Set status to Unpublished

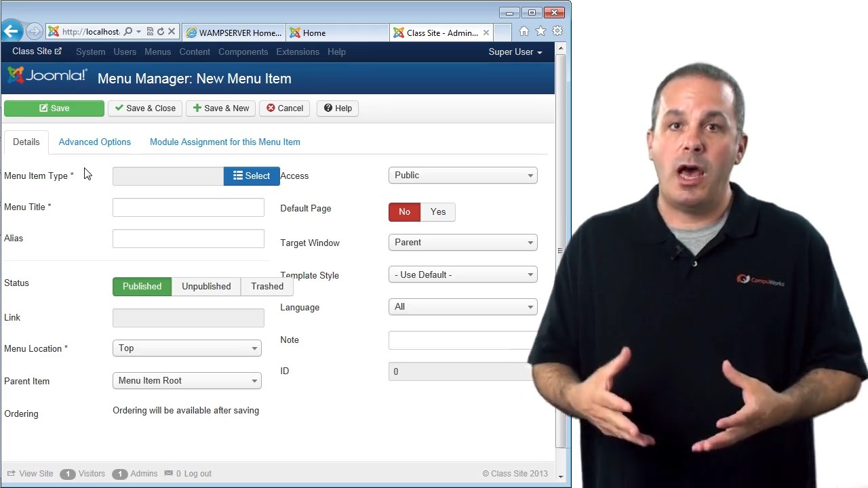click(x=206, y=286)
